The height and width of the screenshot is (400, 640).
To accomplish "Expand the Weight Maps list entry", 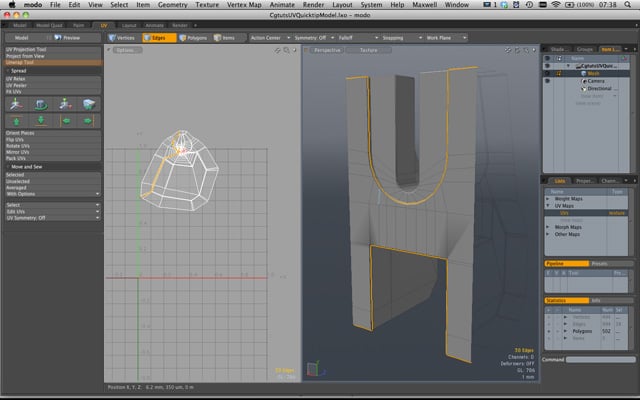I will 549,199.
